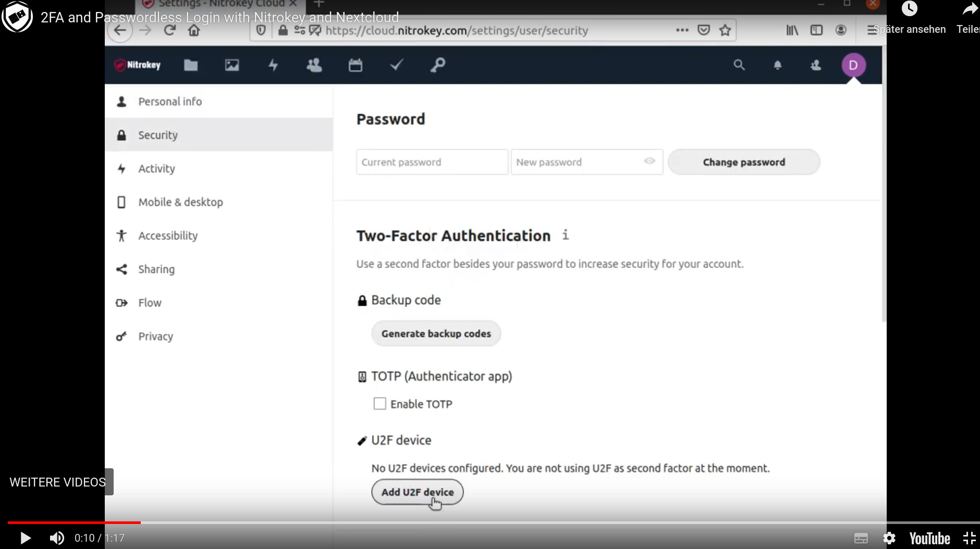
Task: Open the Calendar app icon in header
Action: (x=356, y=65)
